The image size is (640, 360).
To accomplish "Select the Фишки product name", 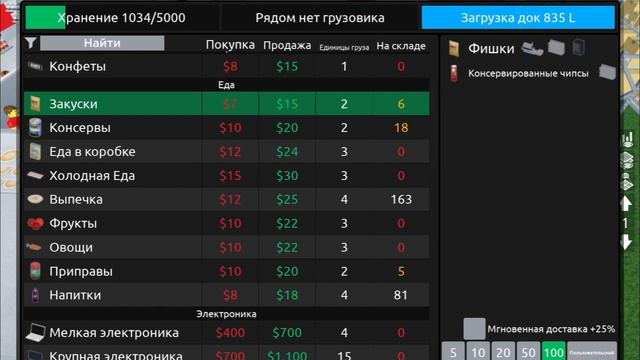I will pyautogui.click(x=491, y=49).
